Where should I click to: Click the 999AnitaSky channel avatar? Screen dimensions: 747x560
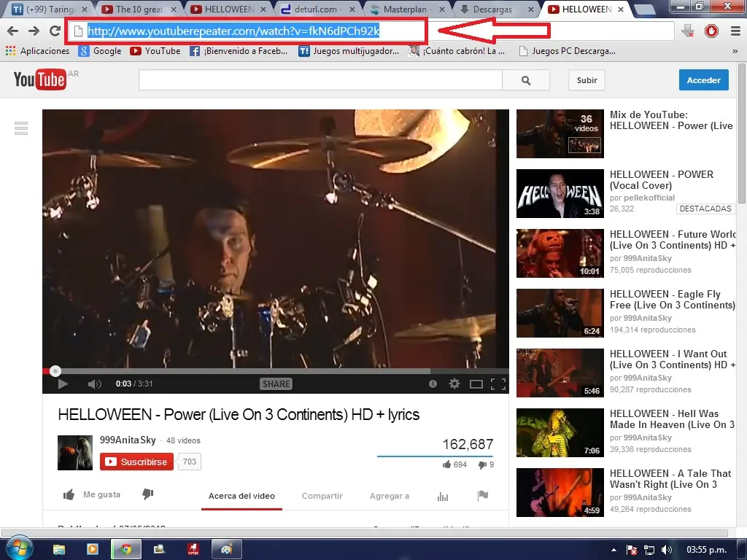click(x=75, y=452)
